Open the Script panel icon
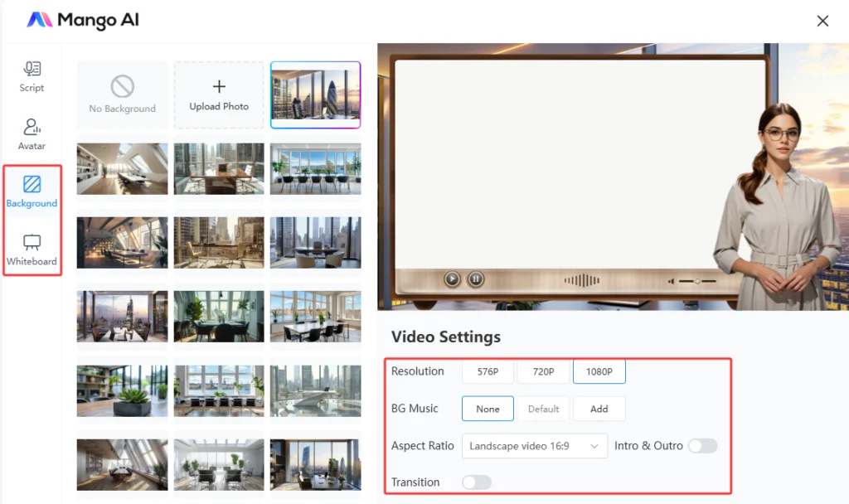 point(32,69)
